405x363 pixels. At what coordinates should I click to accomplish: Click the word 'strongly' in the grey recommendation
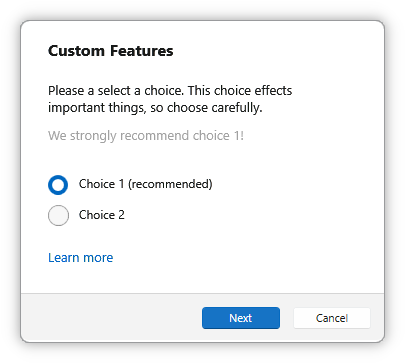[x=93, y=136]
